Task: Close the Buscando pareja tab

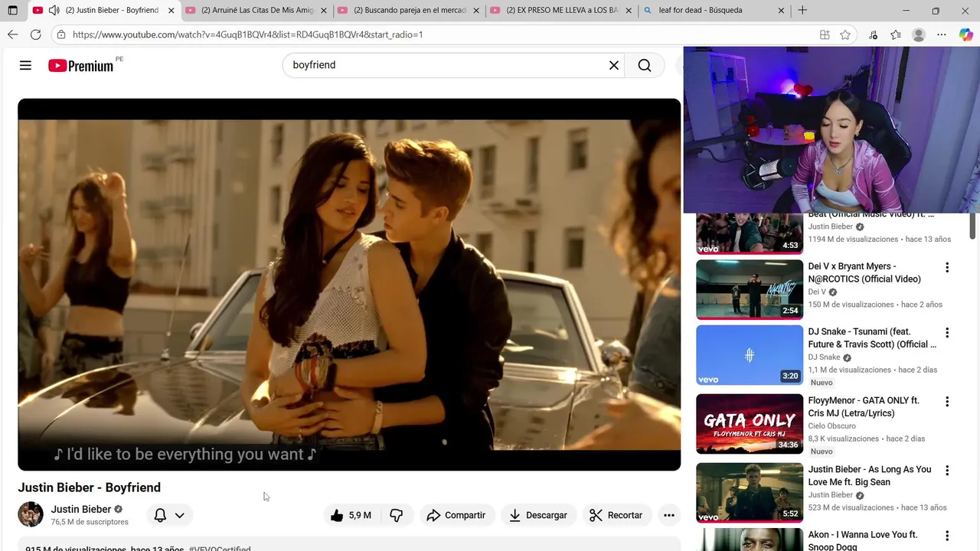Action: [x=476, y=11]
